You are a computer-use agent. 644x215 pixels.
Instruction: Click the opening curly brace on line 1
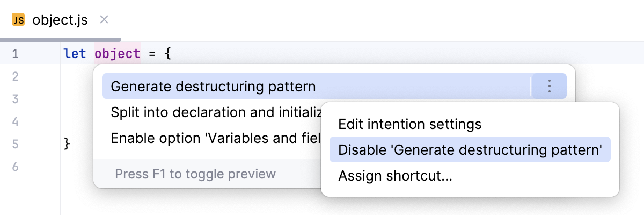tap(167, 54)
